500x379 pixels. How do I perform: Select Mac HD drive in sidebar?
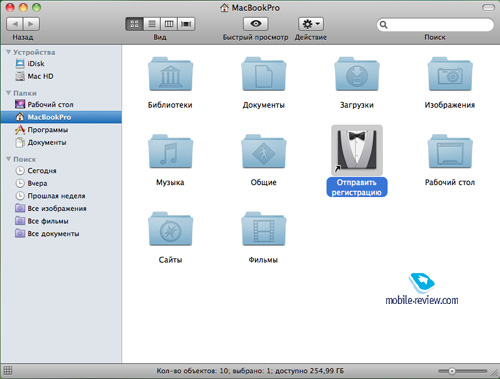(61, 76)
